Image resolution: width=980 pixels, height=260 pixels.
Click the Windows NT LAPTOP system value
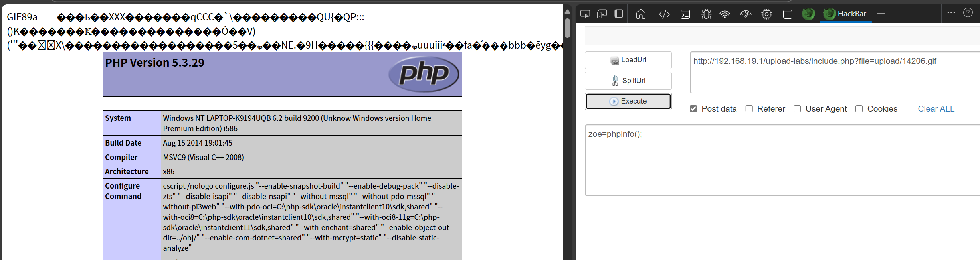[x=297, y=123]
